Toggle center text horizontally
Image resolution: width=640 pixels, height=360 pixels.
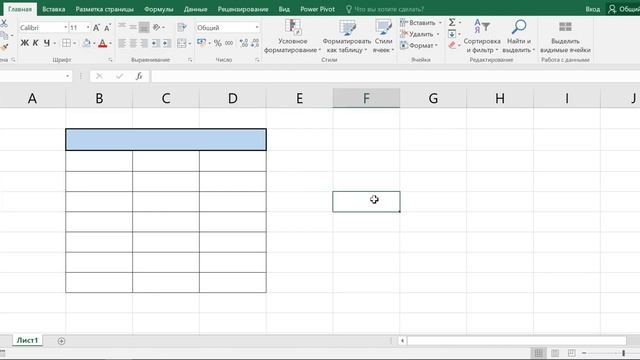click(133, 43)
